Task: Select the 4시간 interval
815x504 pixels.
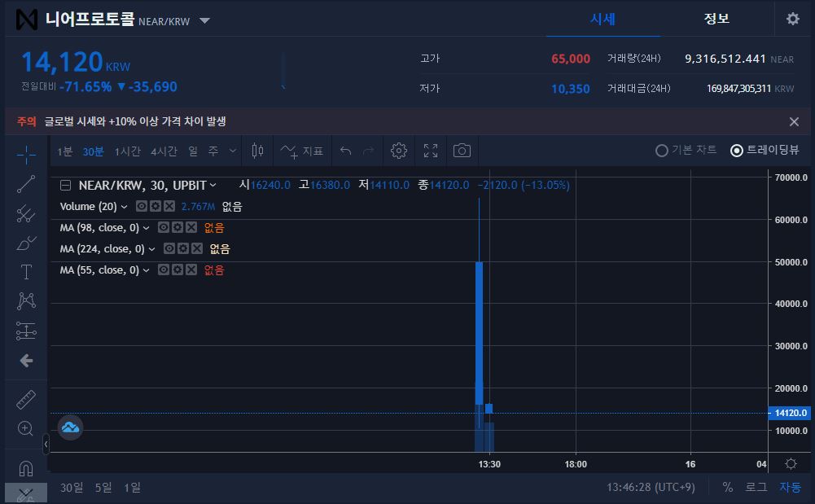Action: [x=164, y=151]
